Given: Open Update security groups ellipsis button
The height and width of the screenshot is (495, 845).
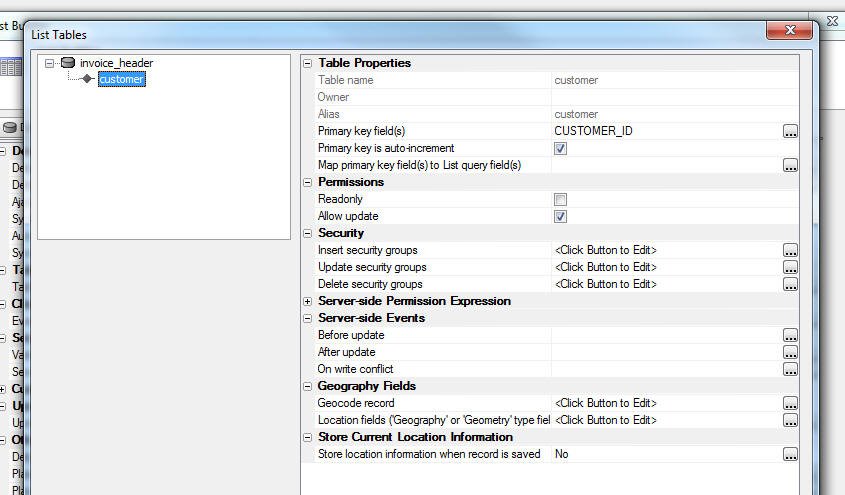Looking at the screenshot, I should tap(790, 267).
